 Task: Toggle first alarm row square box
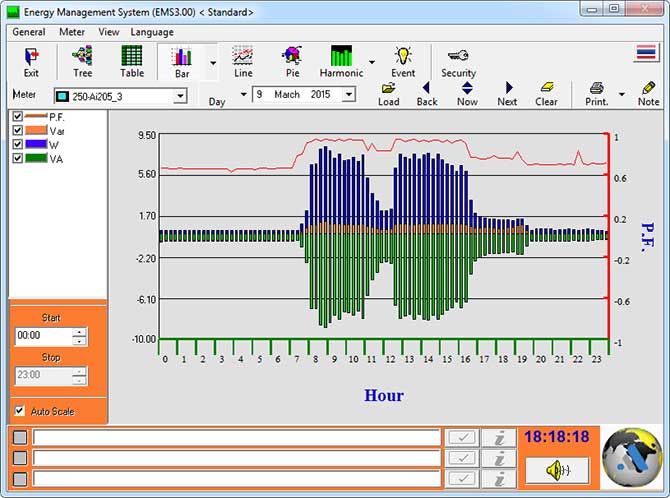(x=20, y=438)
